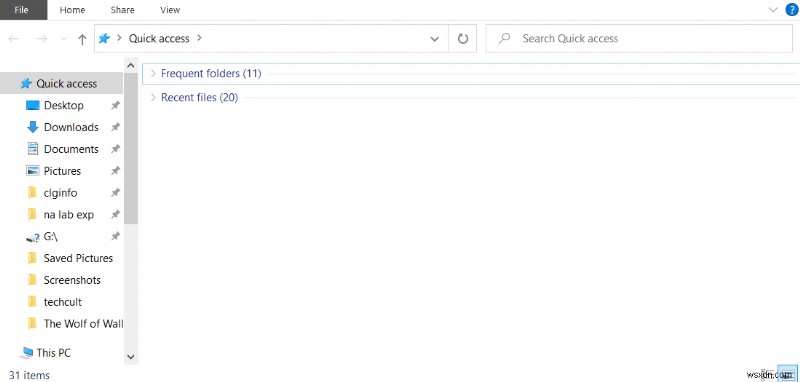This screenshot has width=800, height=382.
Task: Click the Screenshots folder icon
Action: point(32,280)
